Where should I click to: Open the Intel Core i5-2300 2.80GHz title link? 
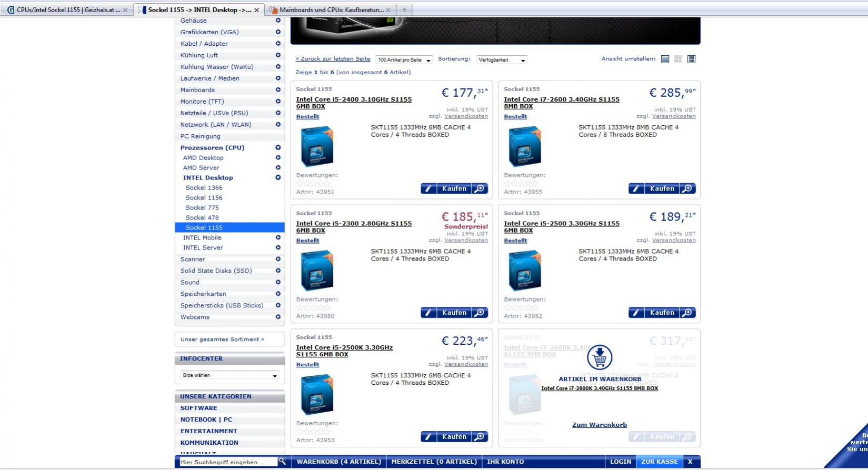[354, 227]
